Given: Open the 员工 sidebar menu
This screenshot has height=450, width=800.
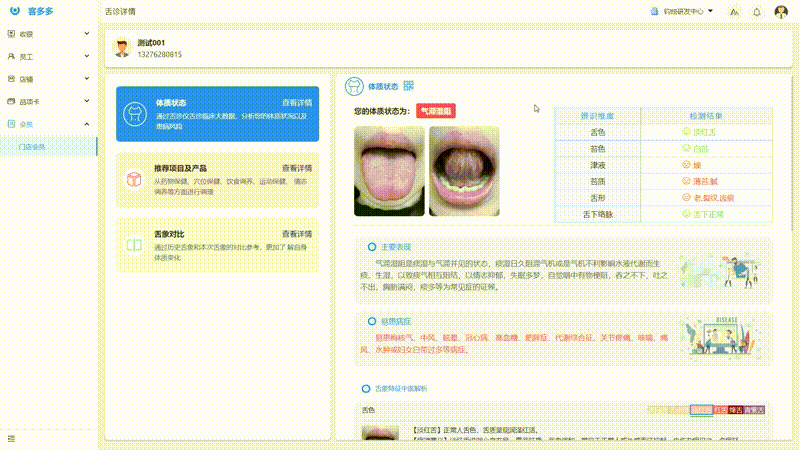Looking at the screenshot, I should [48, 56].
